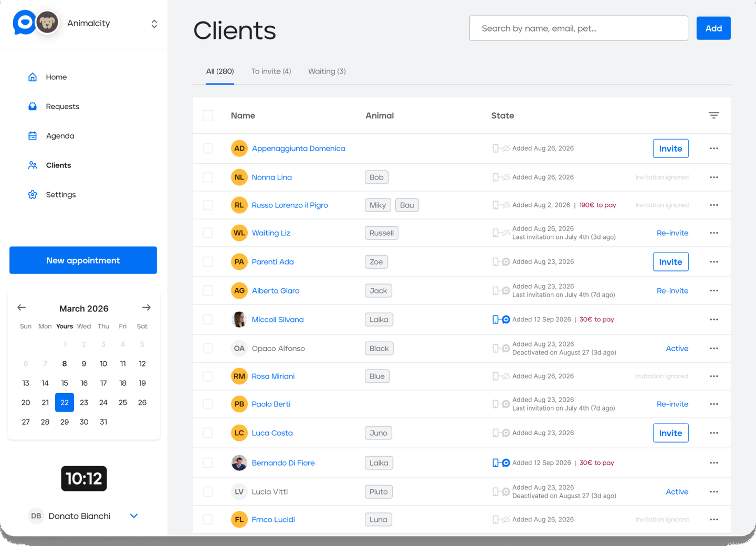Go to previous month in calendar
The width and height of the screenshot is (756, 546).
coord(22,308)
